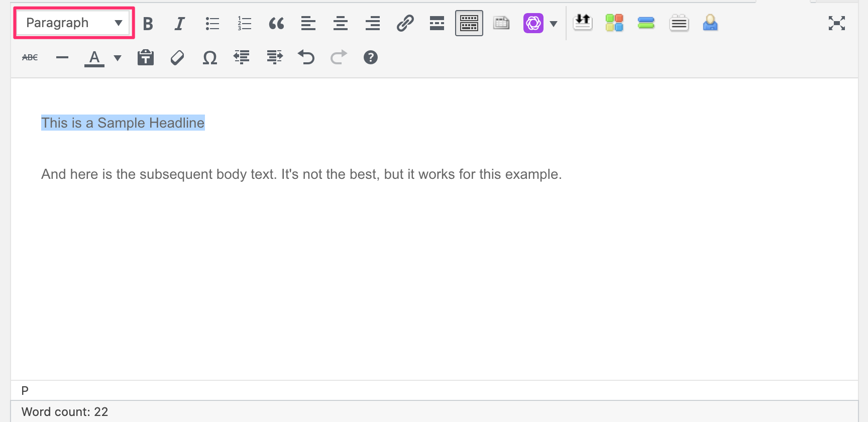Expand the purple icon dropdown arrow
The height and width of the screenshot is (422, 868).
pos(554,24)
